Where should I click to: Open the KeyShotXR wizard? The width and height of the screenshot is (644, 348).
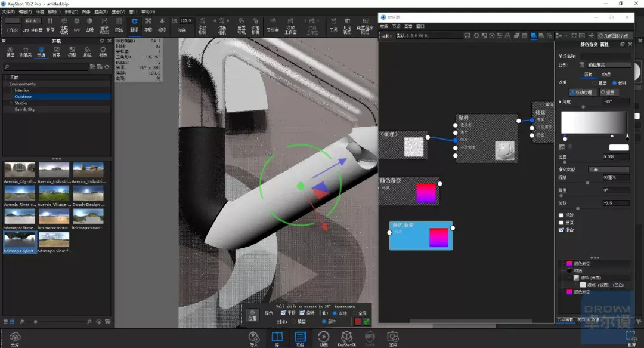pyautogui.click(x=346, y=339)
